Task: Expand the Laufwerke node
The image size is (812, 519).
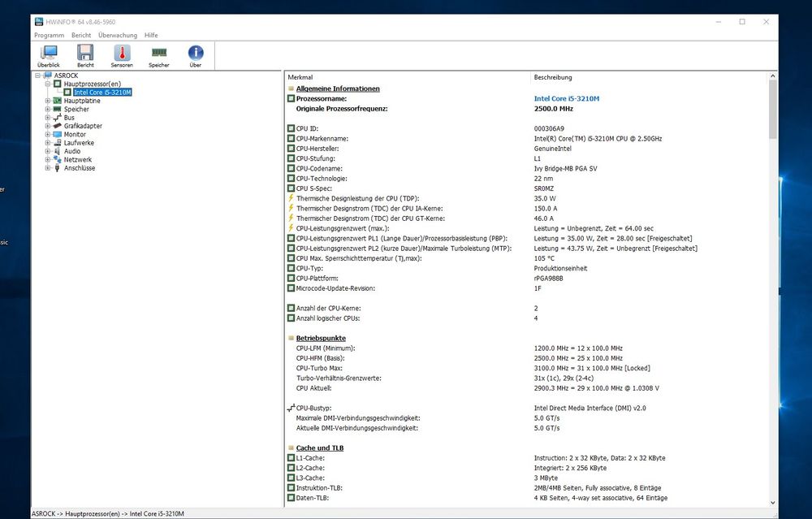Action: tap(48, 143)
